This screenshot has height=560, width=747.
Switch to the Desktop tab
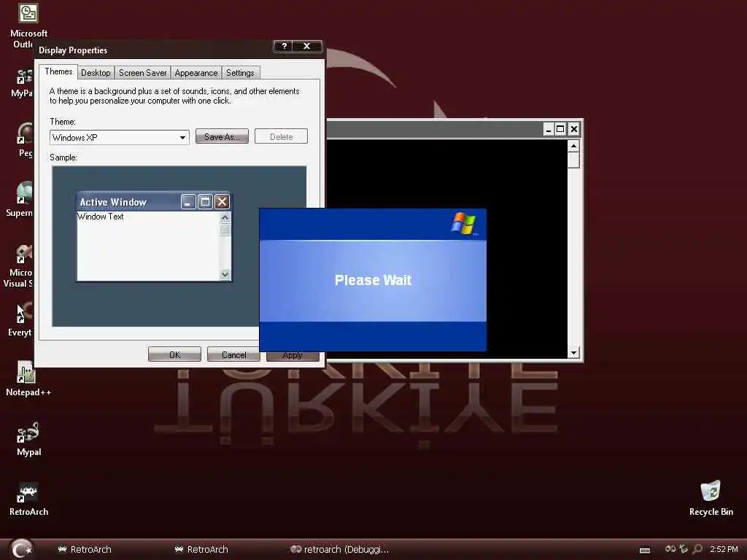96,73
